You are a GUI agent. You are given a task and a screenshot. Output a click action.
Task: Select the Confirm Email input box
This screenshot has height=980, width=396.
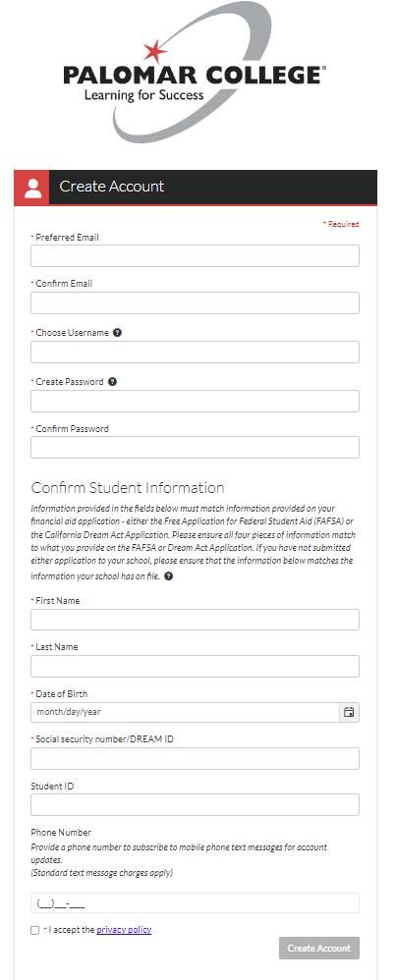pyautogui.click(x=196, y=302)
